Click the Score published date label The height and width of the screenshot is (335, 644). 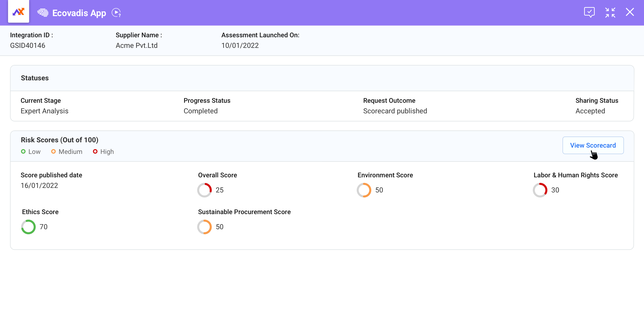52,175
